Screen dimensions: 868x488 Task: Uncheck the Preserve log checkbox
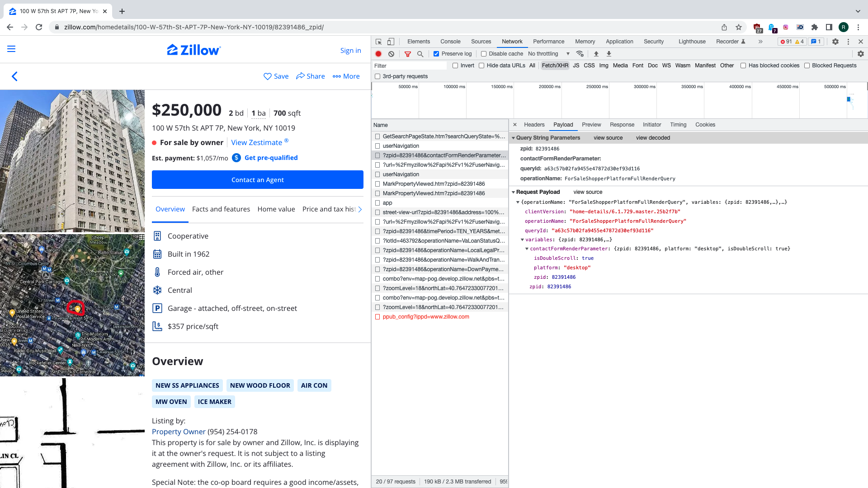tap(436, 54)
